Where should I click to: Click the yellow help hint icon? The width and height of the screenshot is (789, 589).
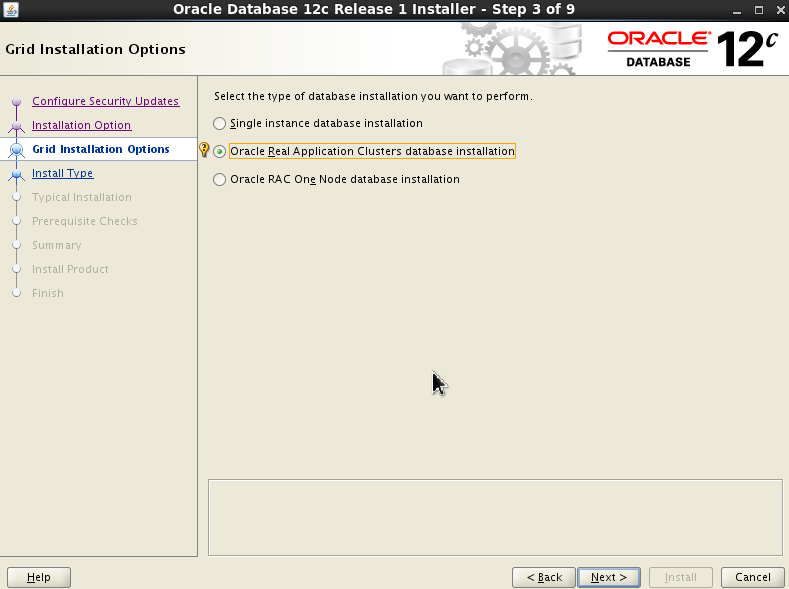pos(204,149)
